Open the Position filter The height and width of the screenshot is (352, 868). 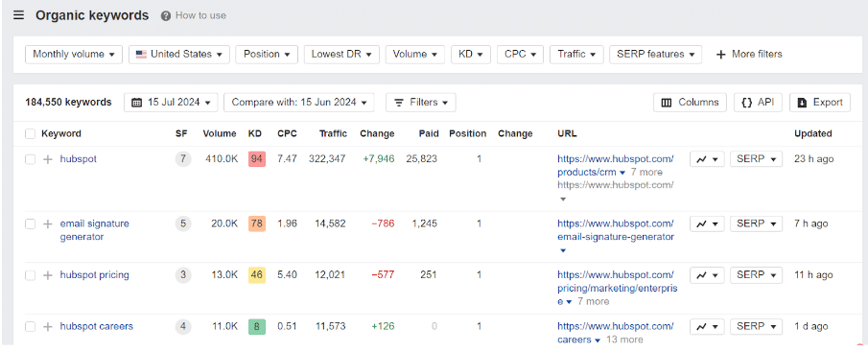click(267, 55)
